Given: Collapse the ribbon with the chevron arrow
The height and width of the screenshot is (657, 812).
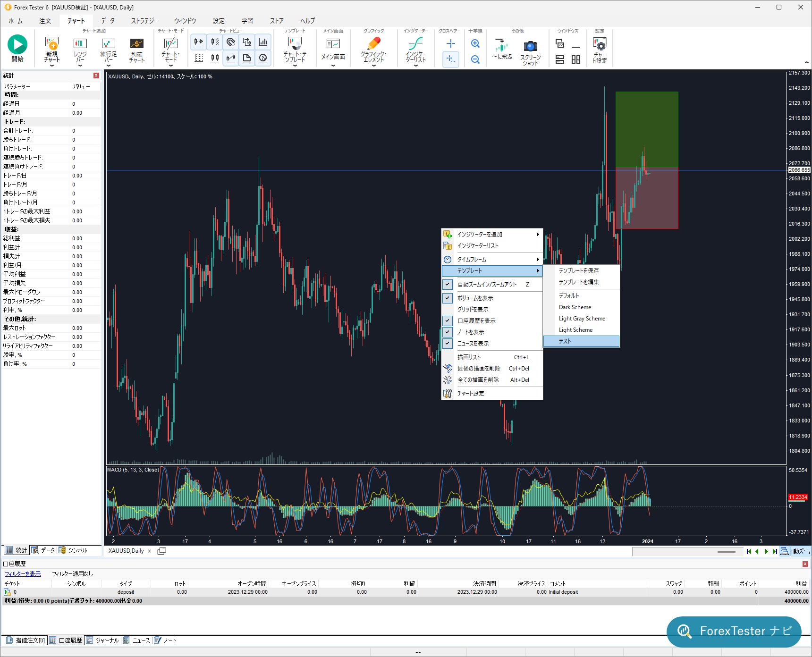Looking at the screenshot, I should click(x=806, y=62).
